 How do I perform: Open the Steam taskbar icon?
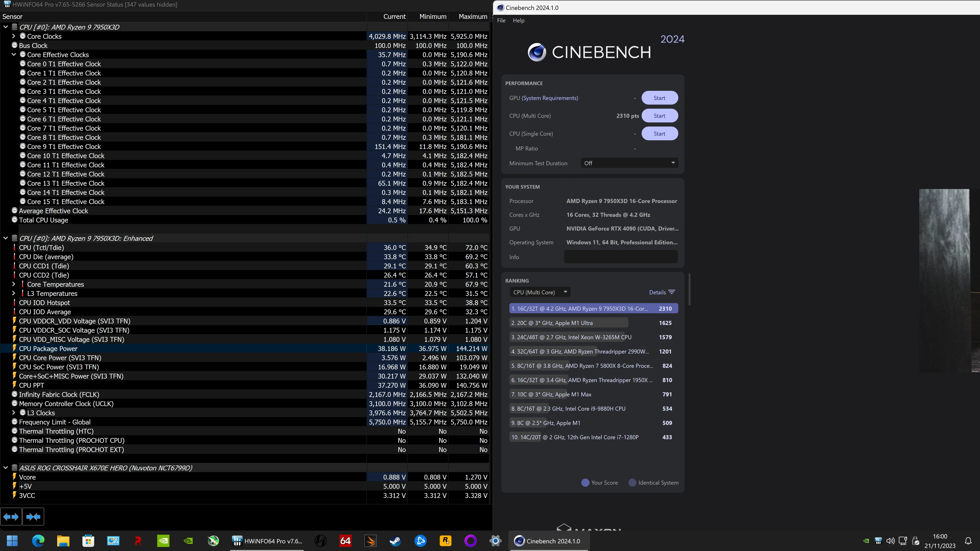pos(395,541)
